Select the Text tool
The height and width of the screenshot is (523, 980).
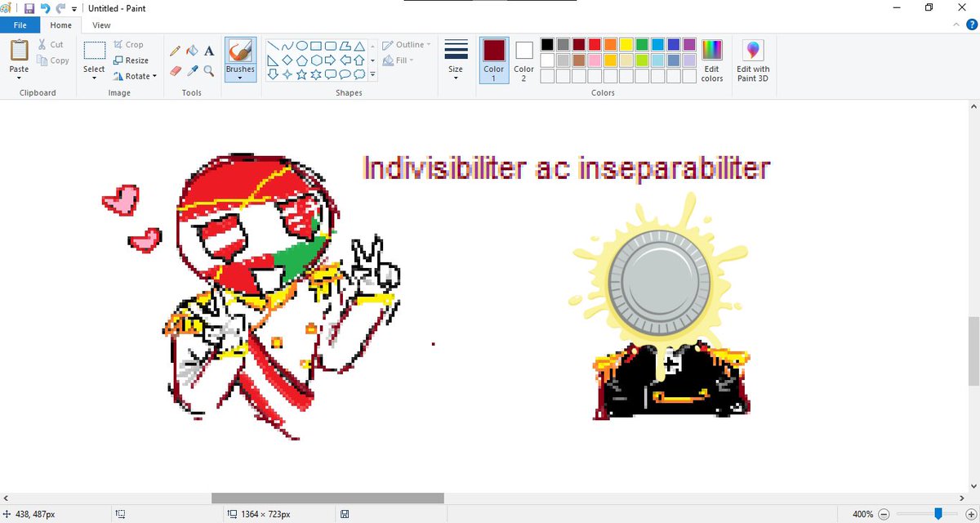tap(209, 51)
